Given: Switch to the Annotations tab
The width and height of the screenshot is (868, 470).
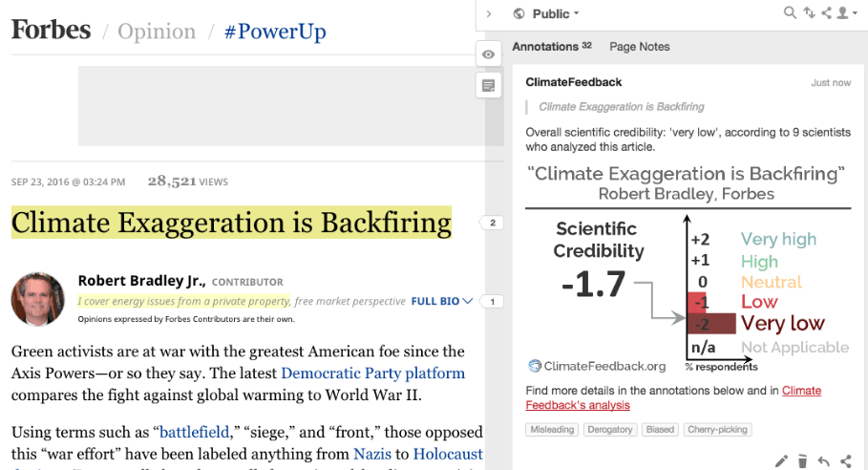Looking at the screenshot, I should click(x=551, y=47).
